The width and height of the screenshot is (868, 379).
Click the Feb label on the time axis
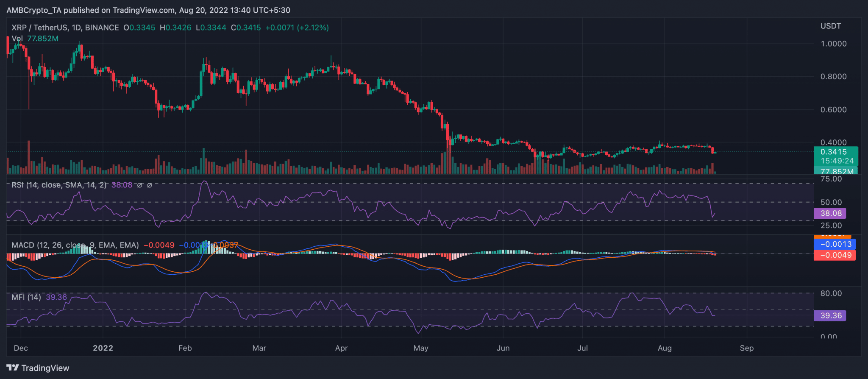pyautogui.click(x=185, y=348)
